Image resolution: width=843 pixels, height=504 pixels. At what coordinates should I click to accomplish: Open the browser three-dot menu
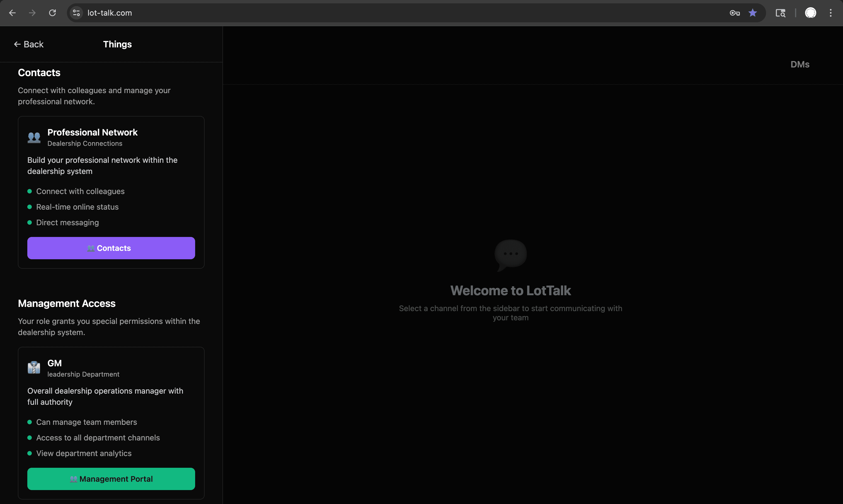pos(831,13)
